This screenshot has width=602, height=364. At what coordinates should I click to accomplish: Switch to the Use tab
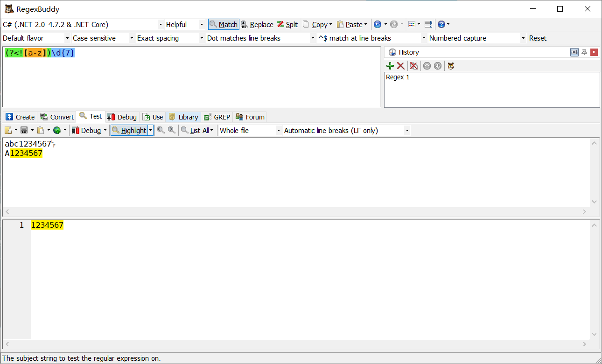(153, 117)
